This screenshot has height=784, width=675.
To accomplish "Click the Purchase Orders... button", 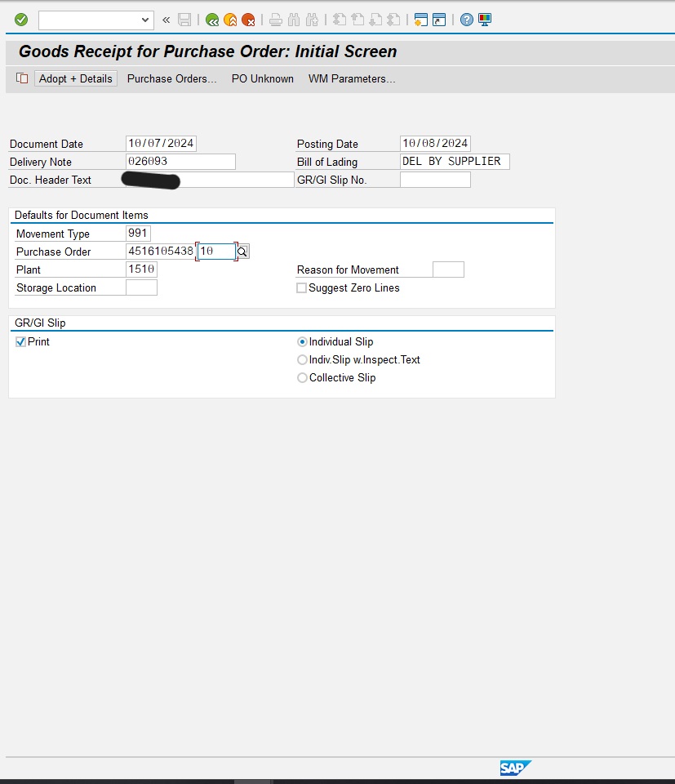I will pos(172,79).
